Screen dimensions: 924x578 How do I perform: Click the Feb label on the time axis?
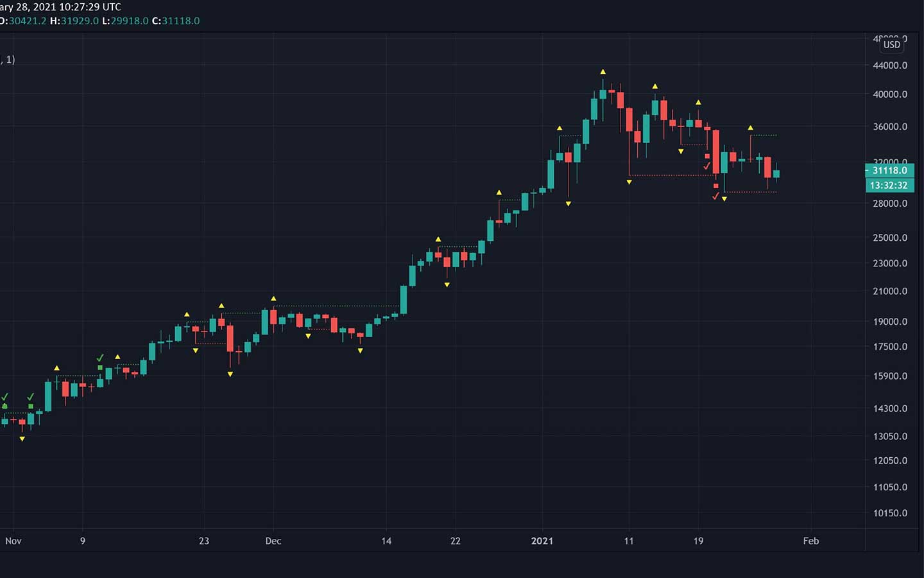coord(811,541)
